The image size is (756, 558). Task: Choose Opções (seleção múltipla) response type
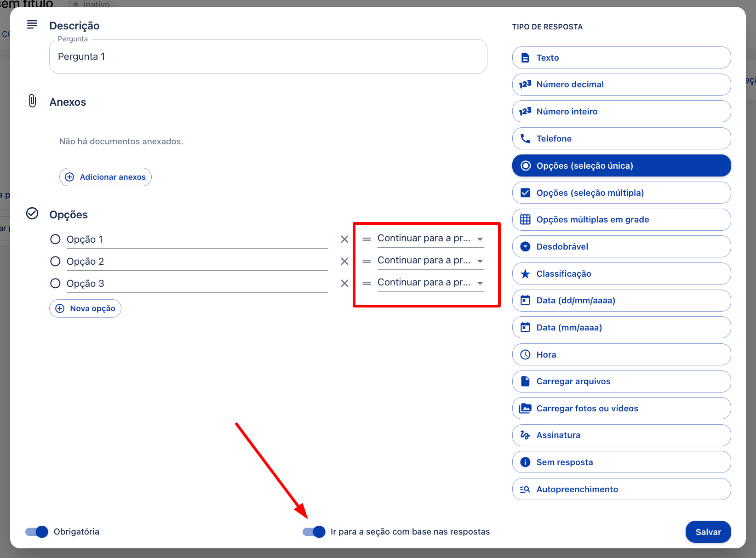point(621,193)
